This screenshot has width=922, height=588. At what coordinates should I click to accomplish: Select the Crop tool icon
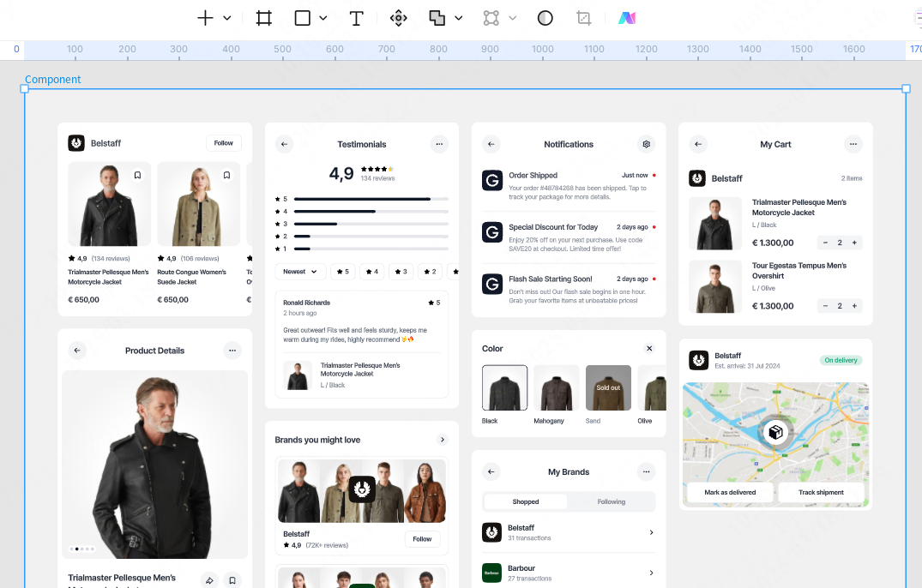coord(583,18)
